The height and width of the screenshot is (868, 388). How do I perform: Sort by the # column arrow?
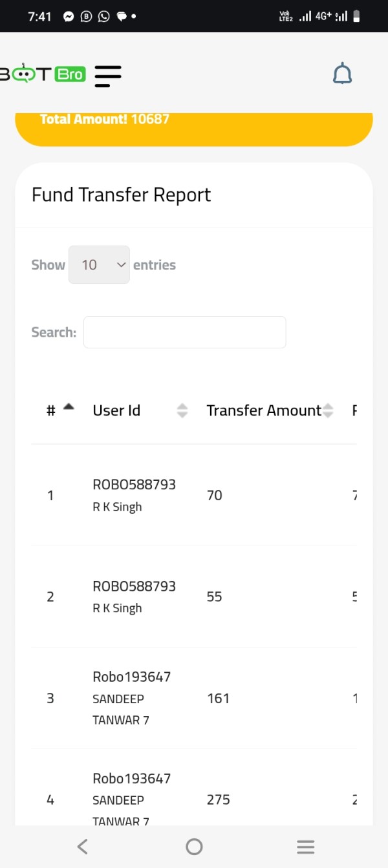(x=69, y=407)
